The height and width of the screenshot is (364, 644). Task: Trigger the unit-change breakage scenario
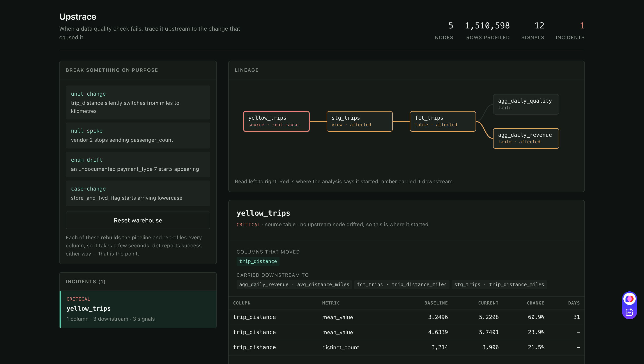[x=138, y=103]
